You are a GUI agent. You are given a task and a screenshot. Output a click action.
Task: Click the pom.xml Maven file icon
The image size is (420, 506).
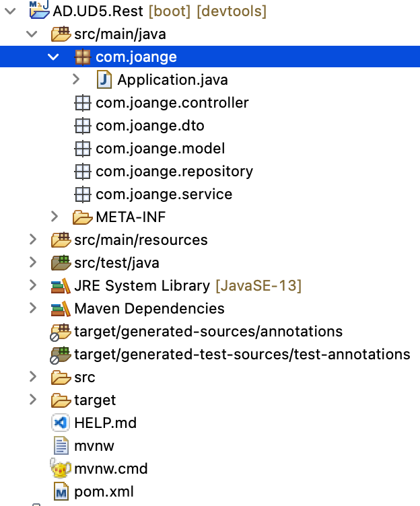pos(61,492)
